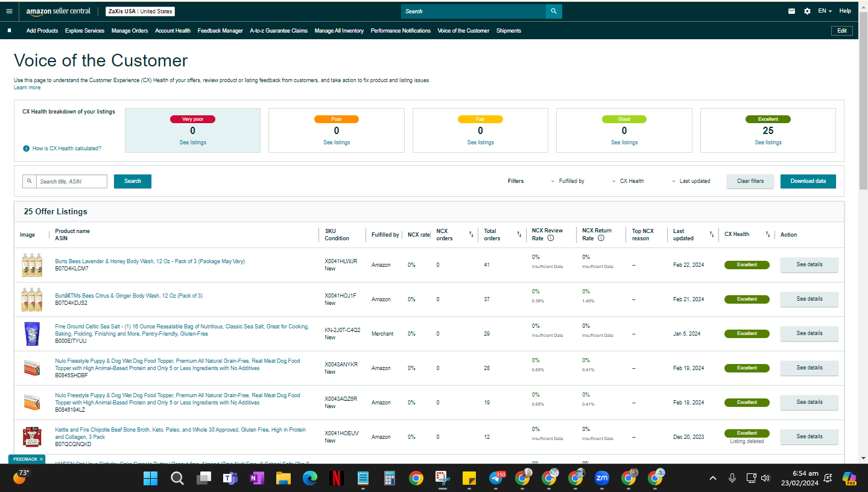
Task: Open Snipping Tool from the taskbar
Action: coord(442,478)
